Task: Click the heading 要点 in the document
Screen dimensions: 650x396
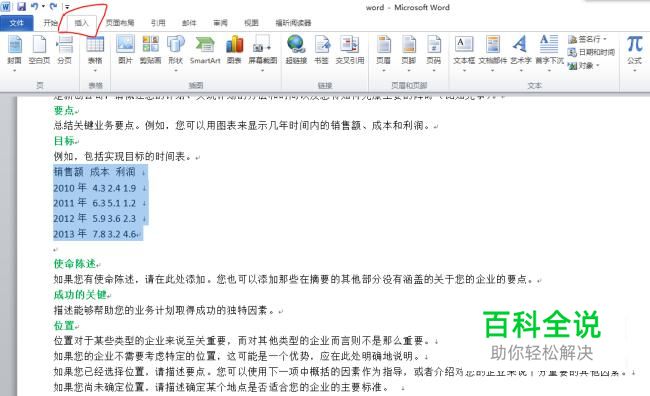Action: [x=64, y=110]
